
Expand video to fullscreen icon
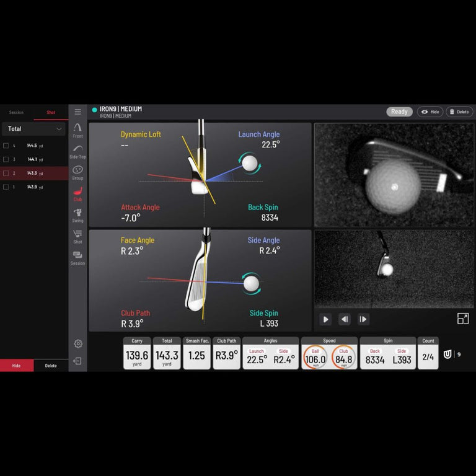(x=462, y=319)
